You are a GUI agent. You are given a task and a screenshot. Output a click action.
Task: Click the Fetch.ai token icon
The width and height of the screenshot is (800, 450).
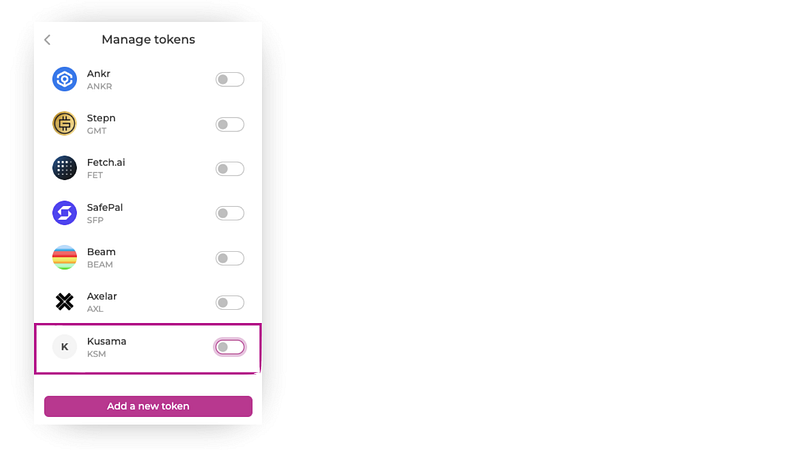(64, 168)
